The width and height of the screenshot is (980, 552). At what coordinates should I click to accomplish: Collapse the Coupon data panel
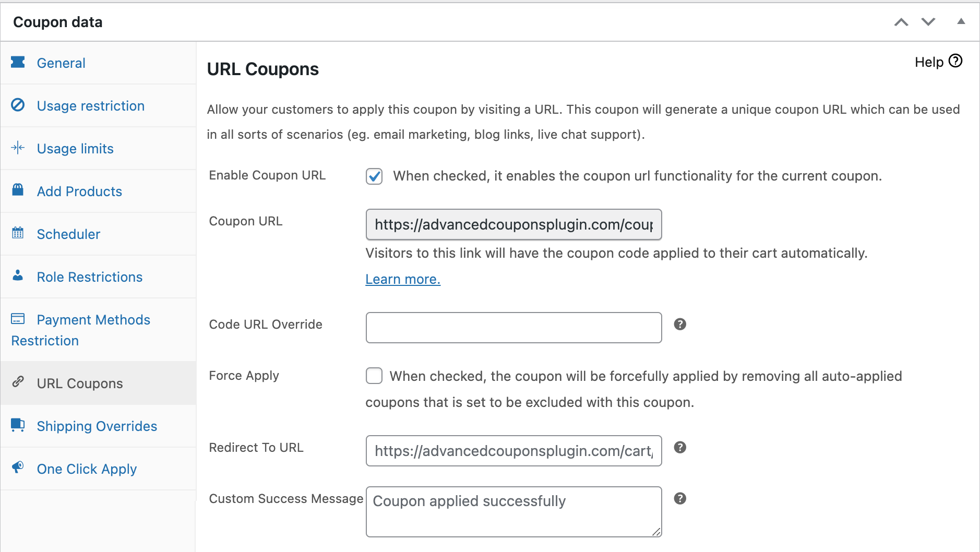click(x=961, y=22)
